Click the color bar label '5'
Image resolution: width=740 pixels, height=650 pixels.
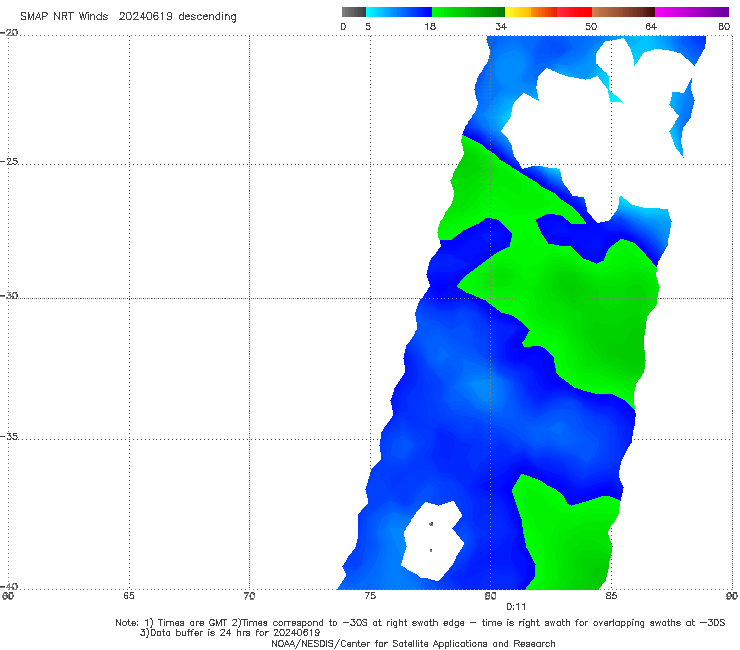pyautogui.click(x=368, y=27)
